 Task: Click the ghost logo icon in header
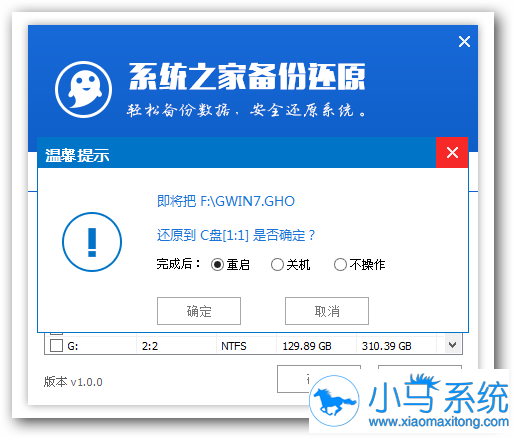[83, 89]
